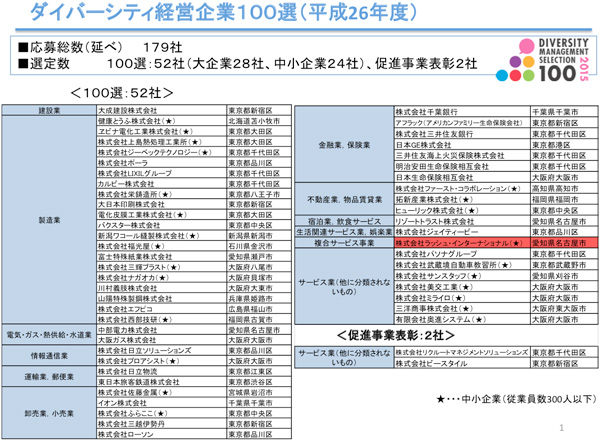Viewport: 600px width, 446px height.
Task: Click the 株式会社パソナグループ cell
Action: (x=462, y=254)
